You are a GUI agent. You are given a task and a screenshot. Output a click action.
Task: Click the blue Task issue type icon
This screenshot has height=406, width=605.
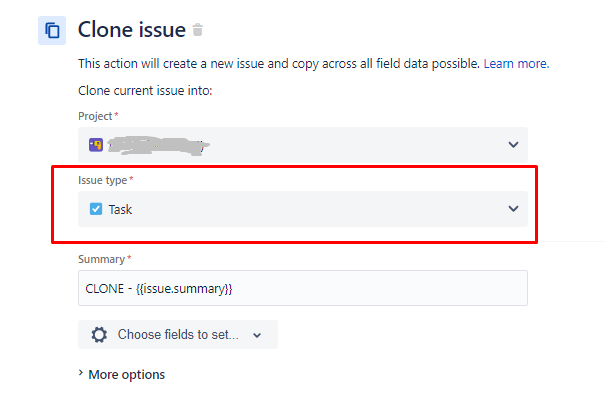click(x=96, y=209)
